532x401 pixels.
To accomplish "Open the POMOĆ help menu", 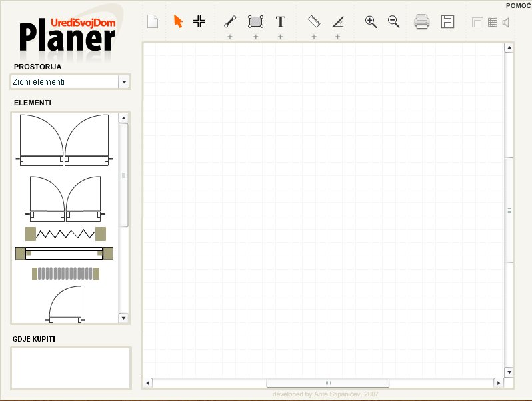I will (519, 5).
